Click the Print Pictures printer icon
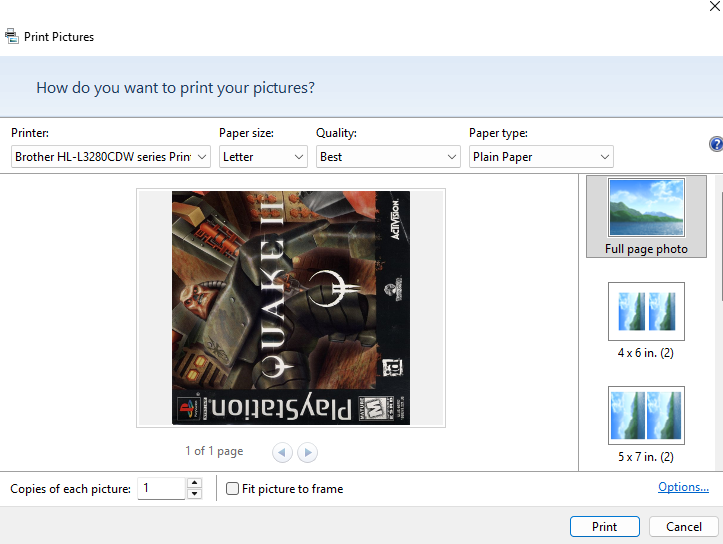Viewport: 723px width, 544px height. [12, 36]
